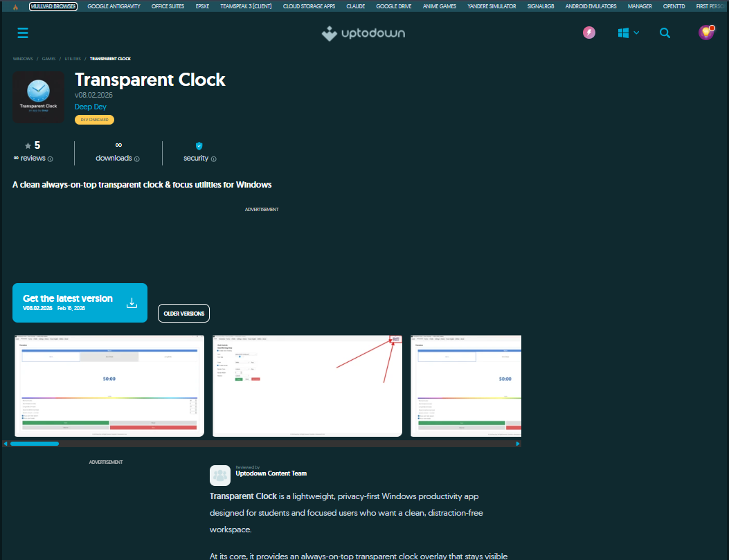Click Get the latest version button
This screenshot has height=560, width=729.
click(x=80, y=303)
